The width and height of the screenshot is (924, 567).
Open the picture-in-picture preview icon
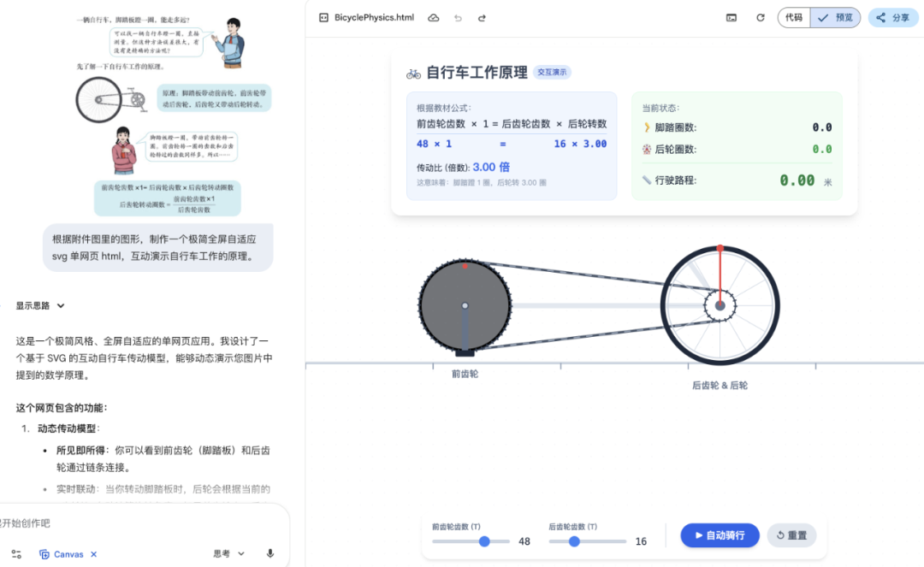[731, 17]
